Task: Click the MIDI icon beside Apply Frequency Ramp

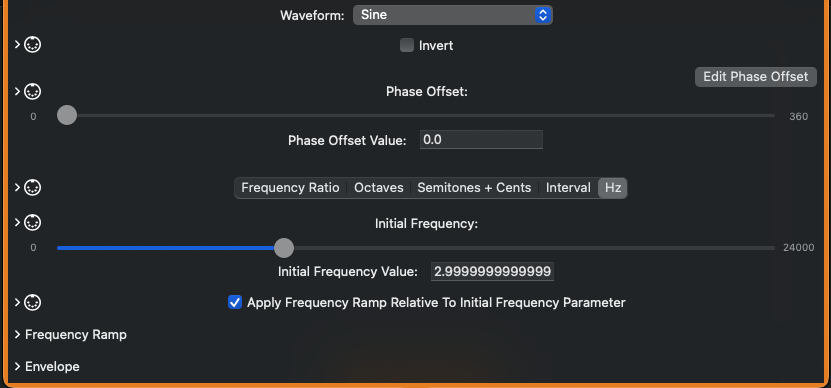Action: coord(33,303)
